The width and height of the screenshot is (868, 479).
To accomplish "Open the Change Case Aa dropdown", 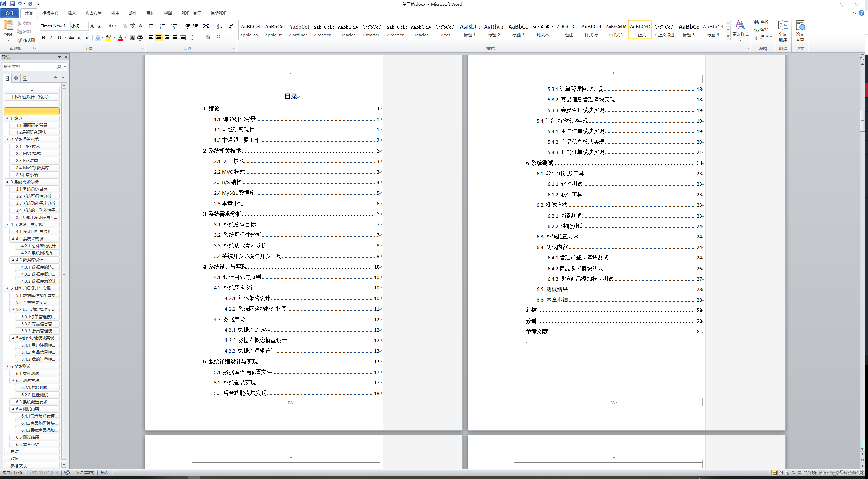I will click(x=112, y=26).
